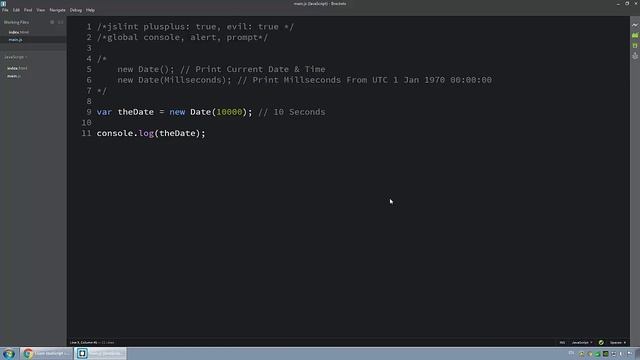This screenshot has width=640, height=360.
Task: Click the cursor position line/column status
Action: click(84, 342)
